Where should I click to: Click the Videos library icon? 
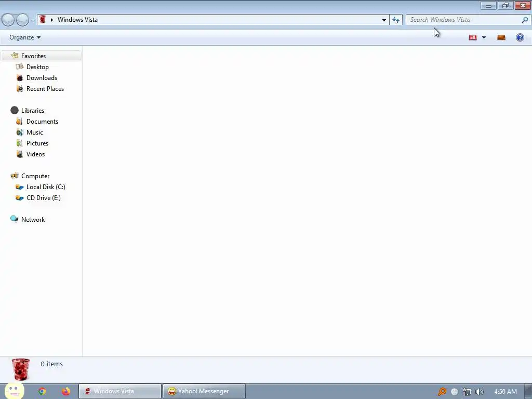click(x=20, y=154)
